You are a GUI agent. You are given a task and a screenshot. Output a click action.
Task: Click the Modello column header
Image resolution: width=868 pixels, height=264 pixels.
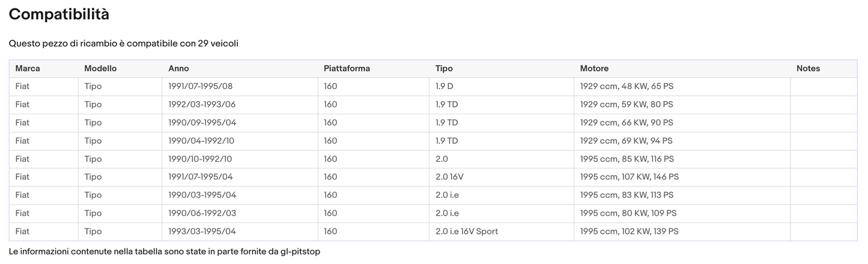point(100,69)
